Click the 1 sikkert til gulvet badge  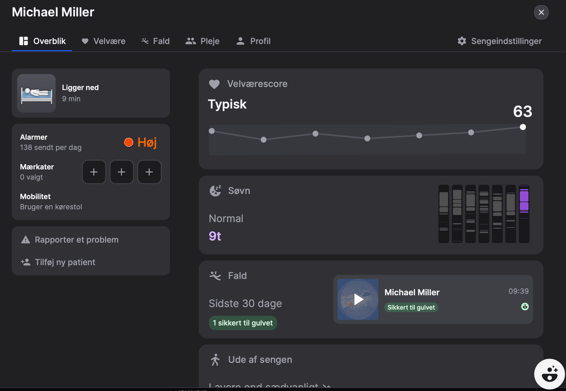pyautogui.click(x=243, y=323)
